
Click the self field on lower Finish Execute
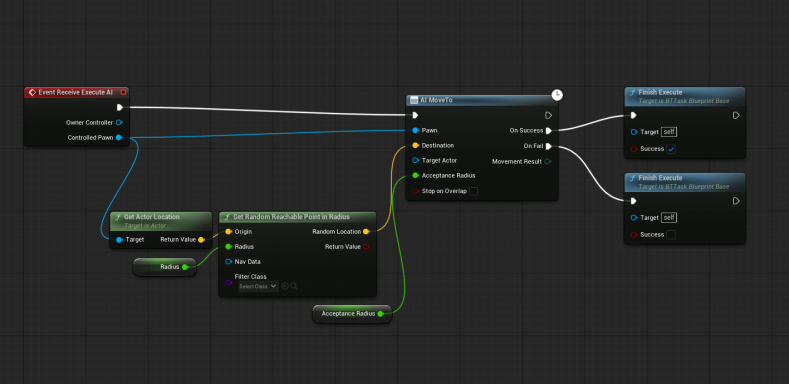click(669, 217)
